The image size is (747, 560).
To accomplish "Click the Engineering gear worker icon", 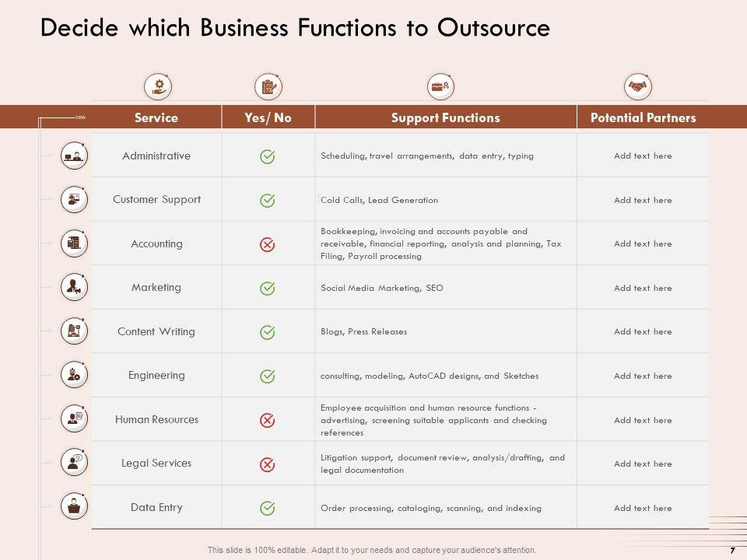I will (x=74, y=376).
